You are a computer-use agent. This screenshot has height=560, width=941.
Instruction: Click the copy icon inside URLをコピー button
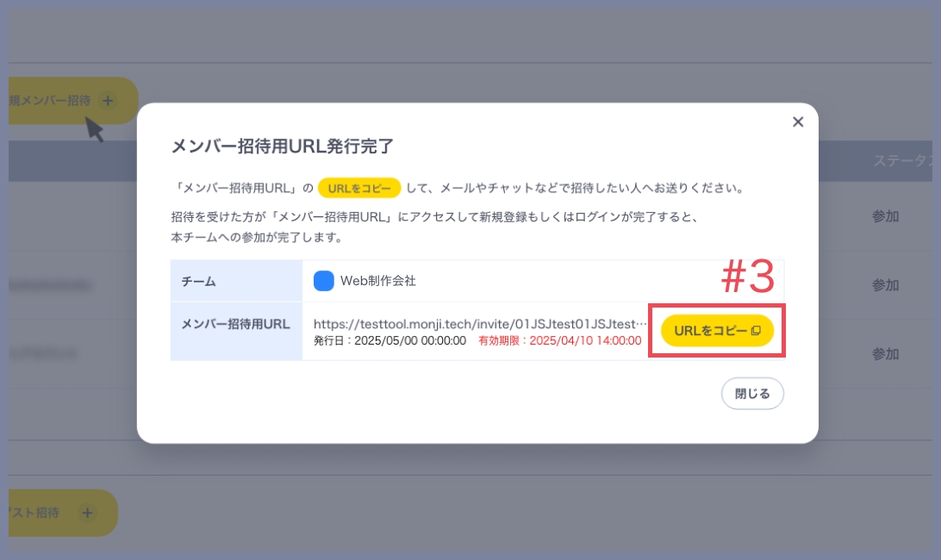point(758,330)
